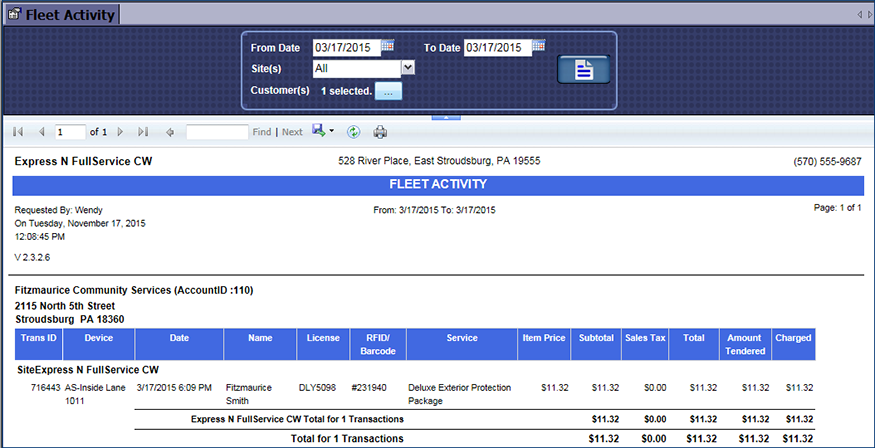Viewport: 875px width, 448px height.
Task: Refresh the report
Action: [353, 132]
